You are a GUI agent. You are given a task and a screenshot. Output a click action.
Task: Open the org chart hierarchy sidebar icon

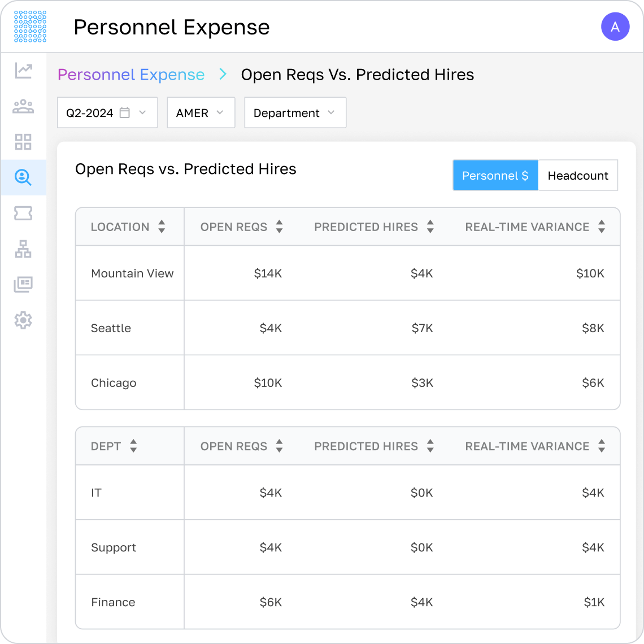click(x=23, y=249)
